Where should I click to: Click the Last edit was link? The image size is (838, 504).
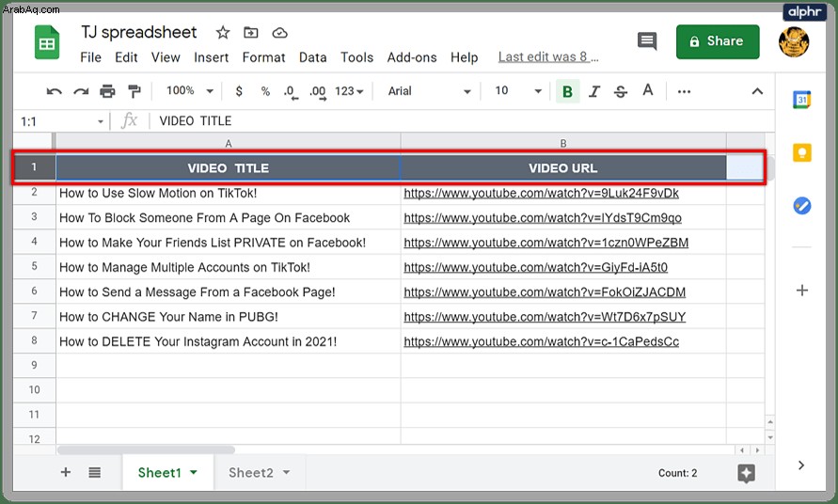548,56
